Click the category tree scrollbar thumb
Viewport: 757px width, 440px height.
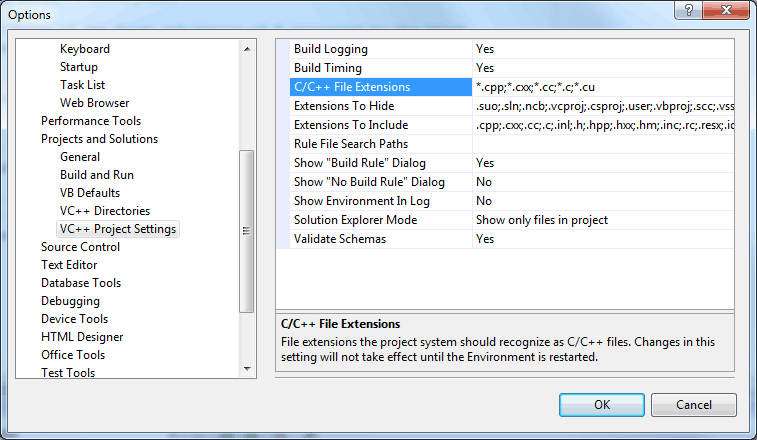tap(247, 231)
